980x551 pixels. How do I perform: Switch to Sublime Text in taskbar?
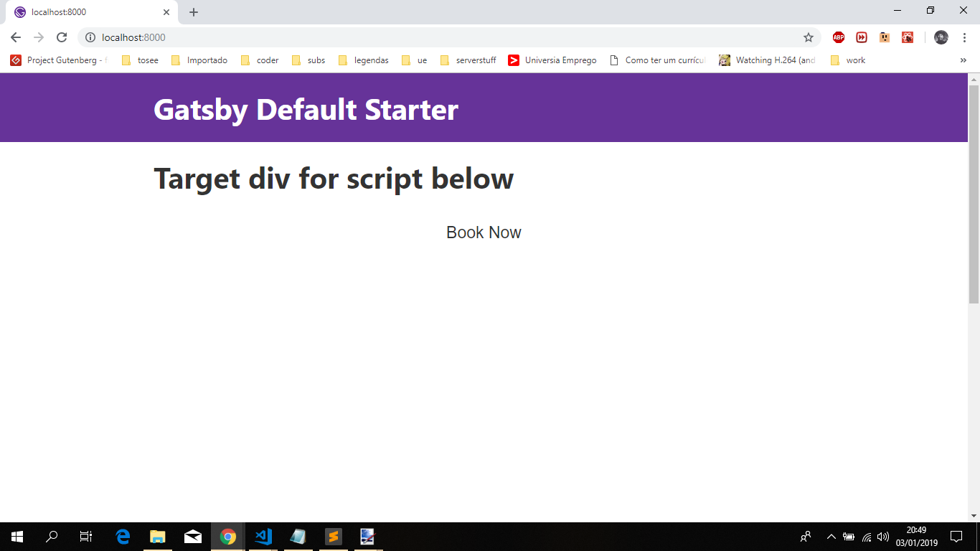tap(333, 537)
